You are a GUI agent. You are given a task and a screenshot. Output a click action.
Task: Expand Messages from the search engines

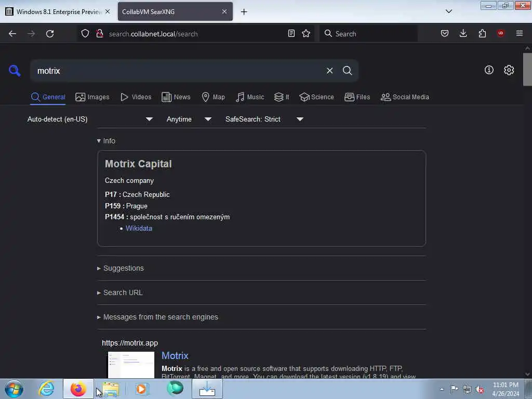click(157, 317)
